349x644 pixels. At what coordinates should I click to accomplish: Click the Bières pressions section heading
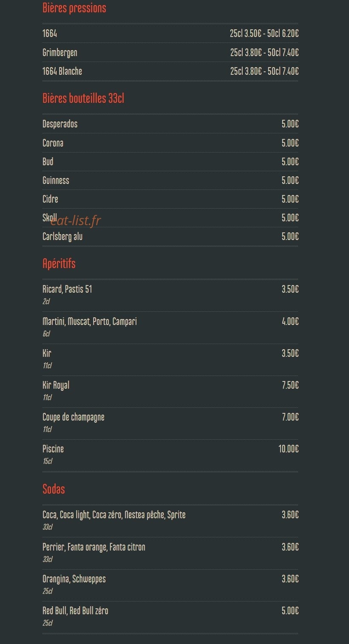coord(74,8)
